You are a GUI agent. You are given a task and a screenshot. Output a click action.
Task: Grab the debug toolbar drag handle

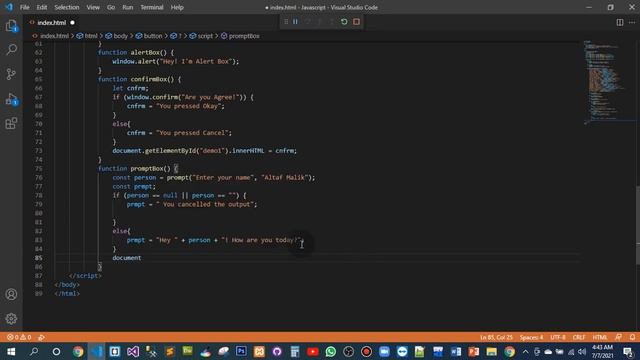[286, 22]
